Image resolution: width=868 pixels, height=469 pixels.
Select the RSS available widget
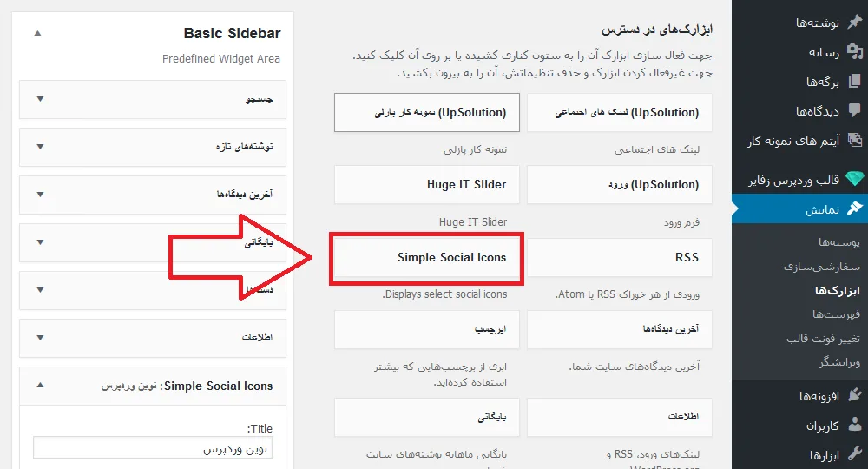coord(620,257)
